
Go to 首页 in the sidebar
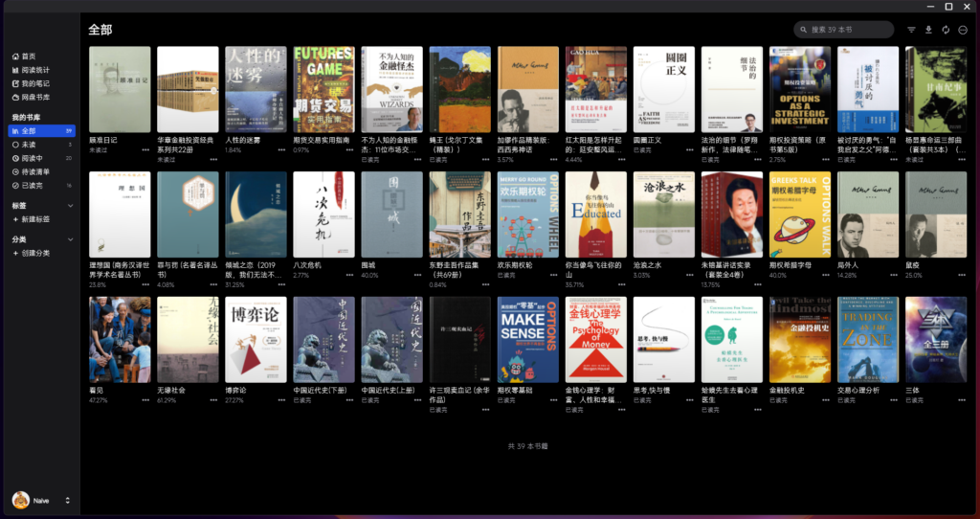29,56
